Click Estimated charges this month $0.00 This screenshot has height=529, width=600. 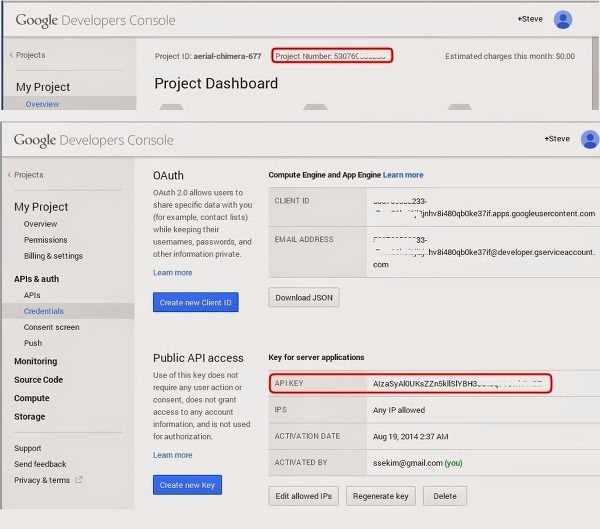510,56
